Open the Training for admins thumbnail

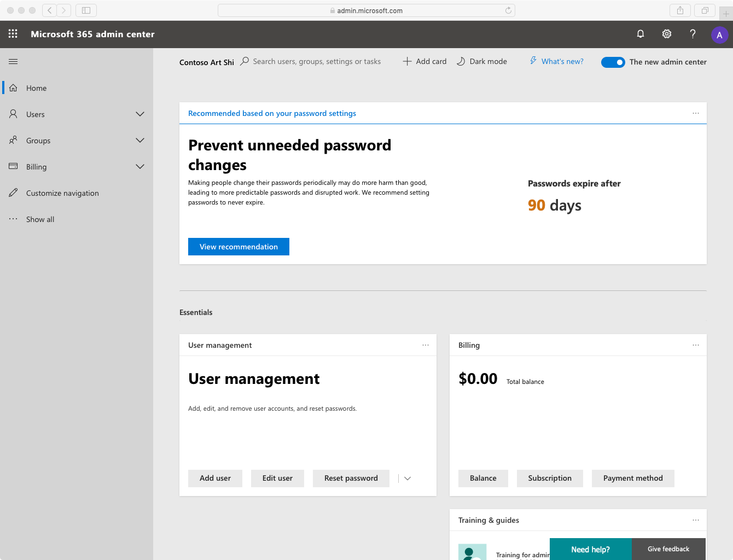click(472, 552)
